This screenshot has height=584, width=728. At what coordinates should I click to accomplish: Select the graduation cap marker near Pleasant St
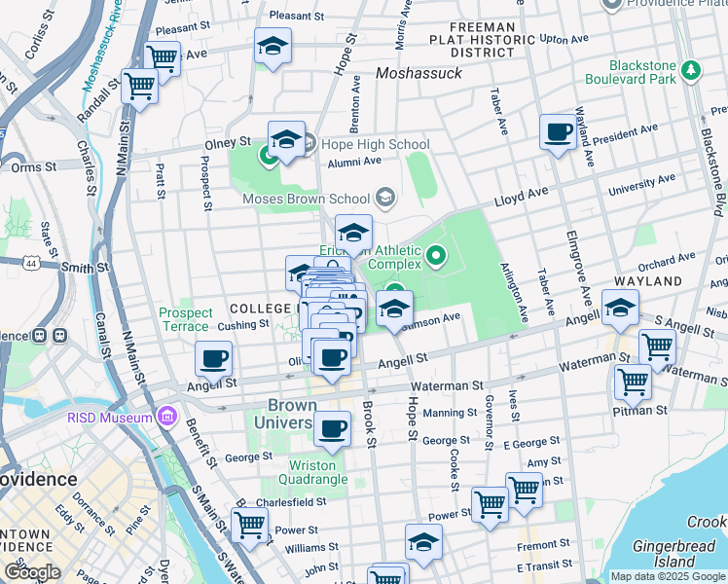(273, 45)
